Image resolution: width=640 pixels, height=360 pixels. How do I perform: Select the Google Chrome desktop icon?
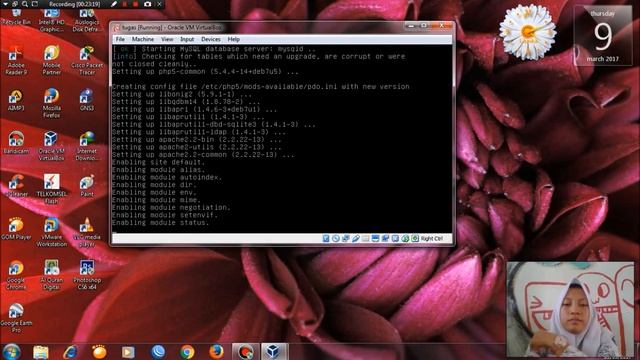click(16, 275)
